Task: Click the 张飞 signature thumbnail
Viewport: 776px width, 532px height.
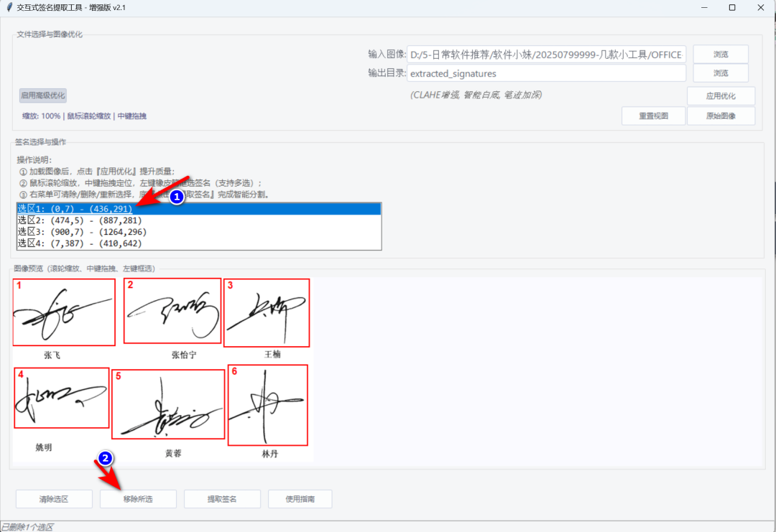Action: tap(63, 312)
